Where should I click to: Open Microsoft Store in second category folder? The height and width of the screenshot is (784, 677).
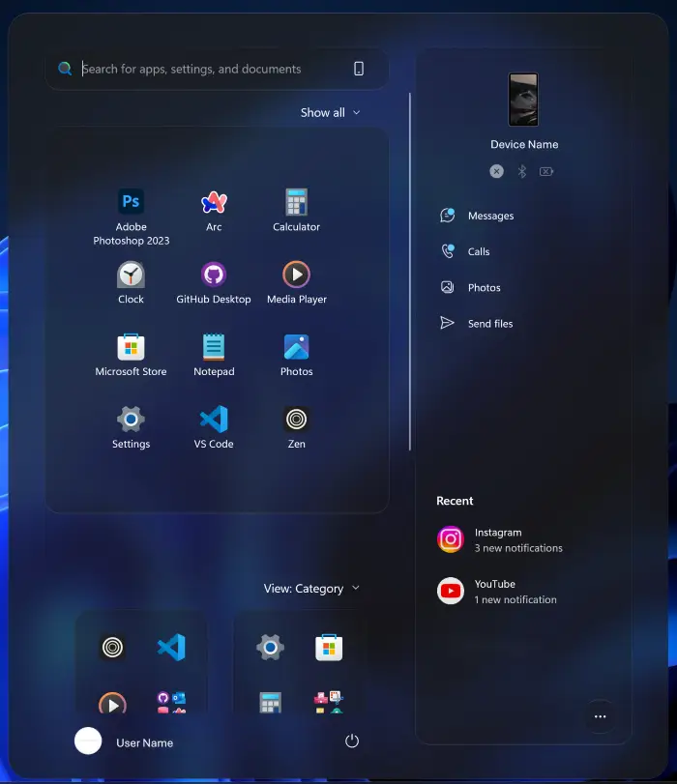tap(329, 648)
